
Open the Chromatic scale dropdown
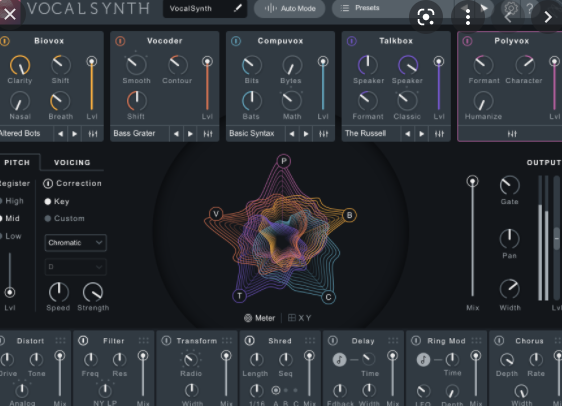point(75,243)
